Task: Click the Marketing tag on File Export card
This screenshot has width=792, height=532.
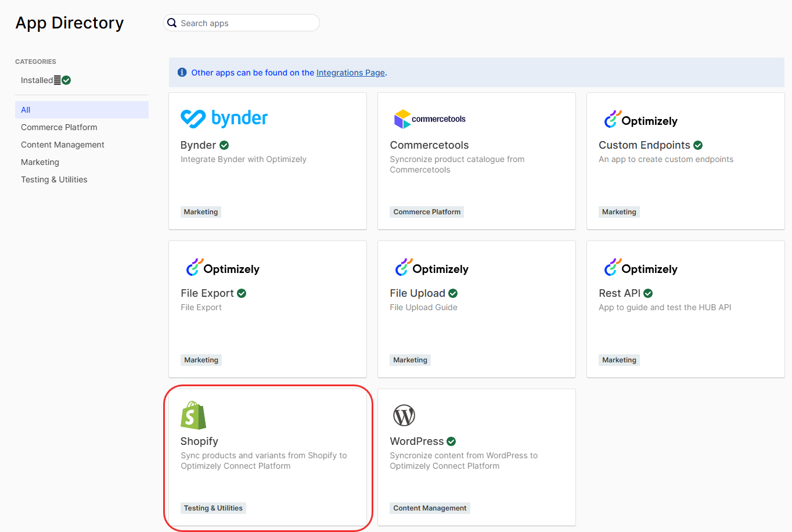Action: [x=201, y=360]
